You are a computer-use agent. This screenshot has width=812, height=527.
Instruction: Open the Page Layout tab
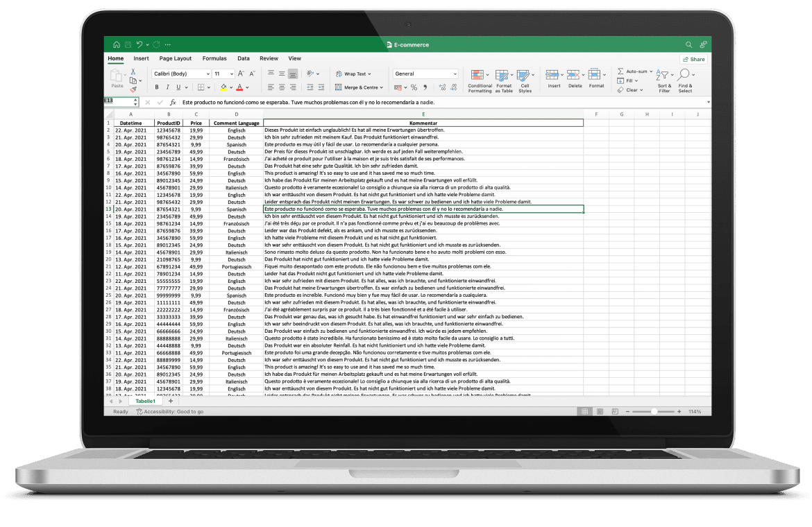(175, 59)
